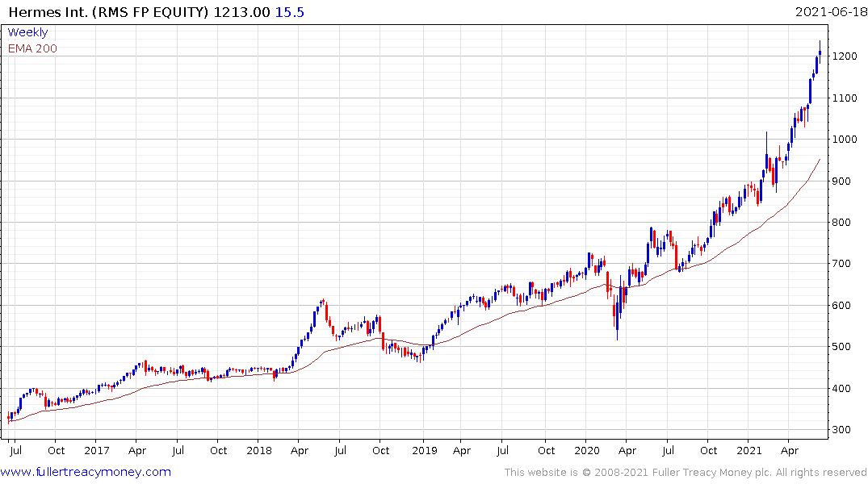The image size is (868, 484).
Task: Click the 700 price axis label
Action: pyautogui.click(x=841, y=264)
